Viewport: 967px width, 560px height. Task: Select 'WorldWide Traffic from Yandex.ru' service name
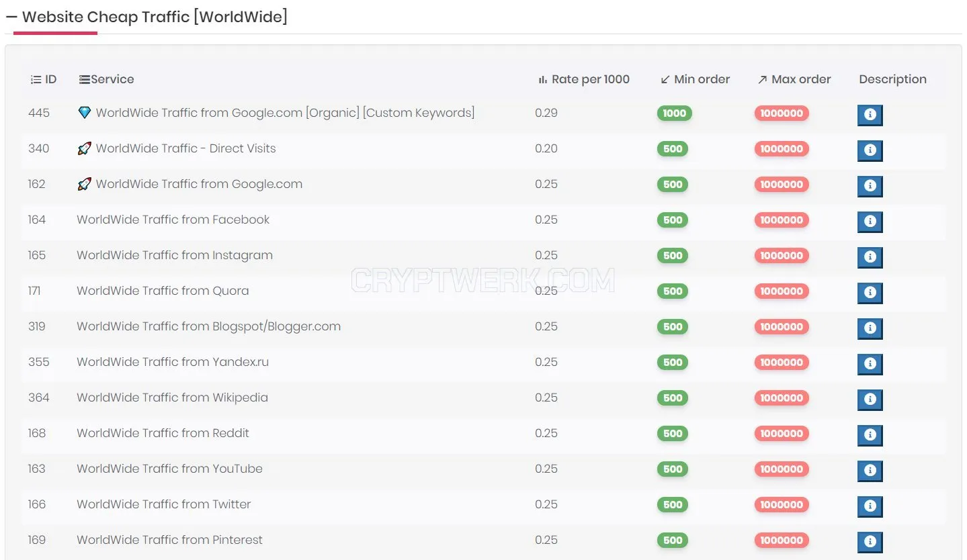[173, 362]
